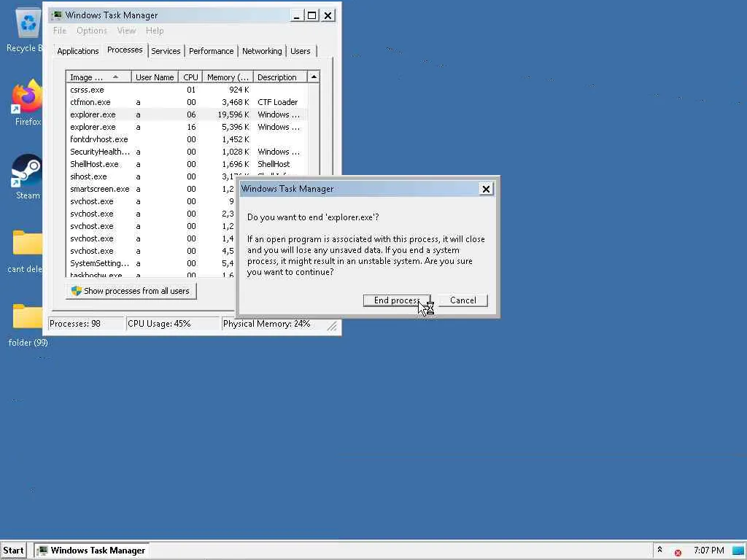Click the CTF Loader description cell
747x560 pixels.
(x=277, y=102)
